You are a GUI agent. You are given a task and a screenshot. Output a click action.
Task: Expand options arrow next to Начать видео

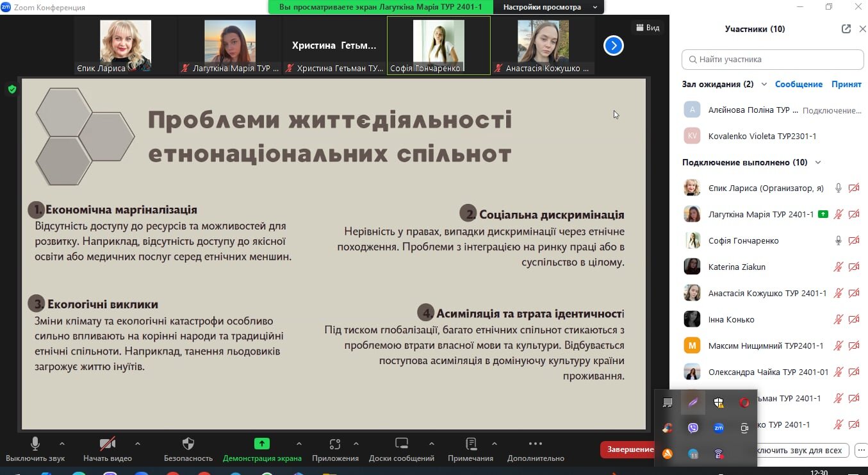[137, 443]
